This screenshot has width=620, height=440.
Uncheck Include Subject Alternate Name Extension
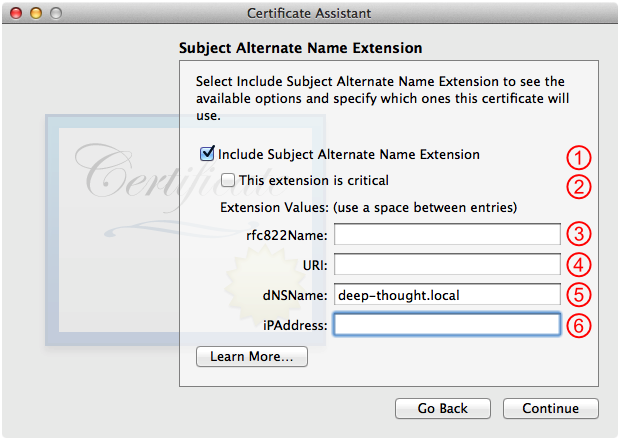208,155
